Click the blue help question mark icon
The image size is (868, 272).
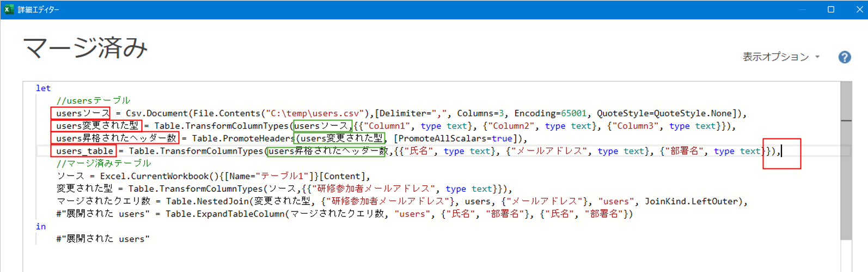[845, 57]
